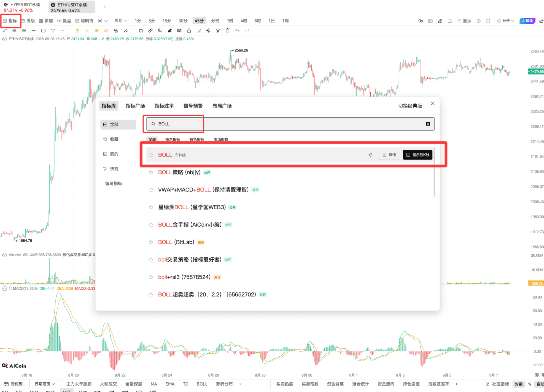
Task: Click the pencil edit icon in top bar
Action: pyautogui.click(x=440, y=21)
